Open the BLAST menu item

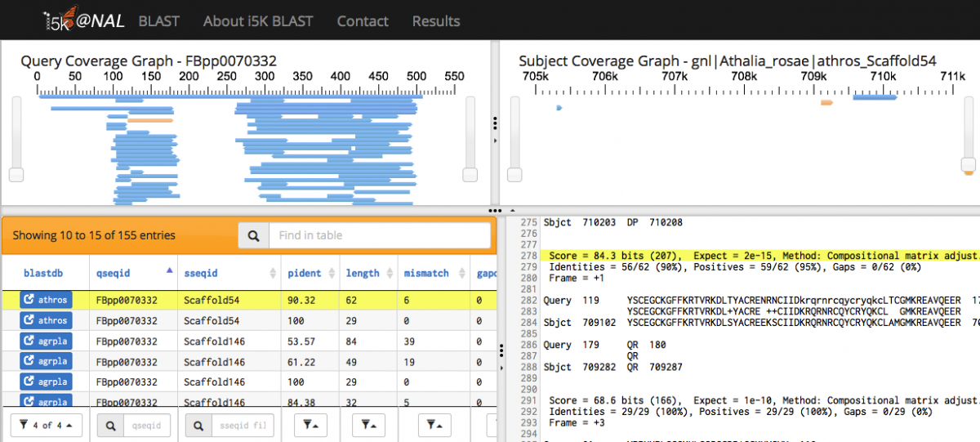click(x=158, y=21)
